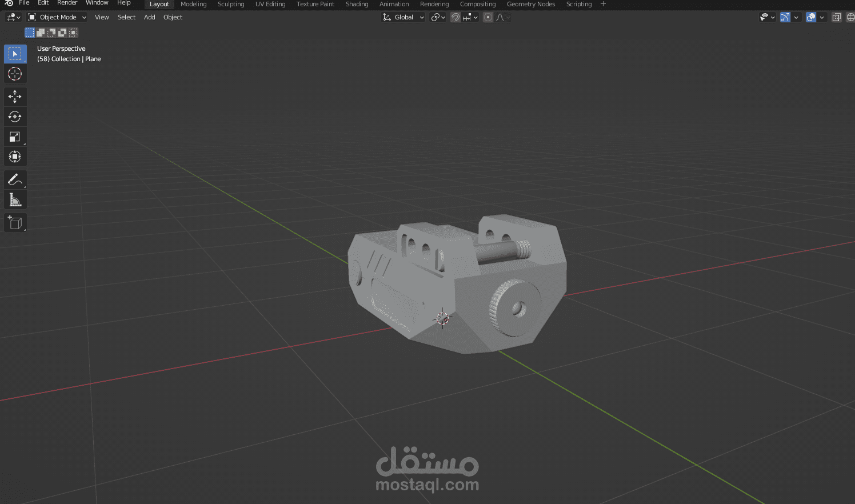Click the Blender logo icon
Image resolution: width=855 pixels, height=504 pixels.
pos(8,3)
